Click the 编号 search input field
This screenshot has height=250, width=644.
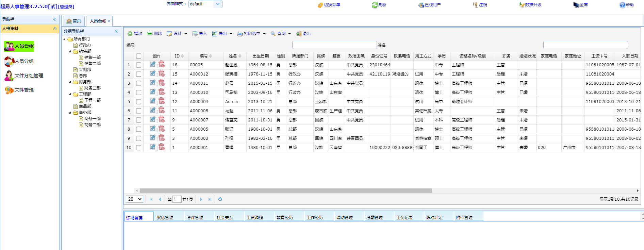click(x=334, y=45)
